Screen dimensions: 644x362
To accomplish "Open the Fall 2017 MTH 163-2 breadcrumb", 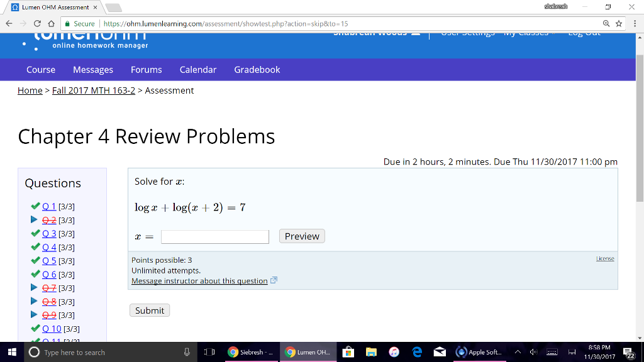I will (94, 90).
